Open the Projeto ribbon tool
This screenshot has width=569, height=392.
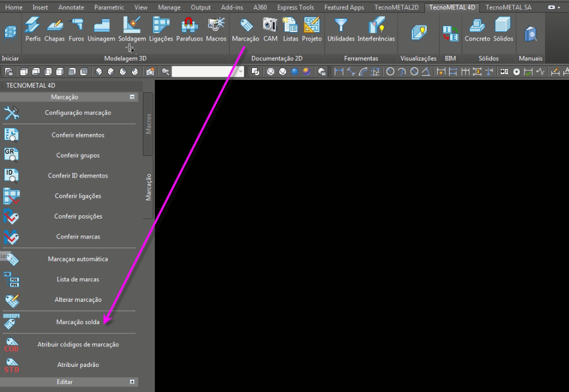coord(312,30)
